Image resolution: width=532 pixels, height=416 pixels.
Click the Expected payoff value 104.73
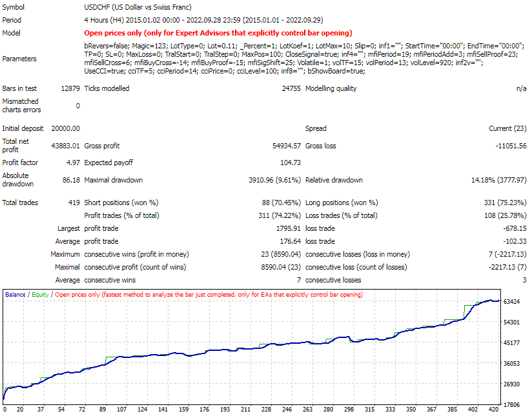click(x=291, y=163)
